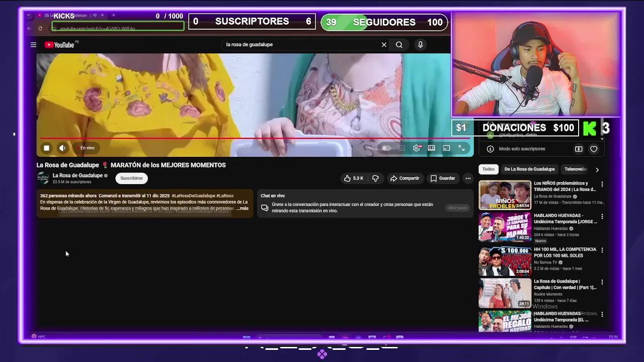Open 'Capítulo | Con verdad' video thumbnail
Viewport: 644px width, 362px height.
pyautogui.click(x=505, y=293)
